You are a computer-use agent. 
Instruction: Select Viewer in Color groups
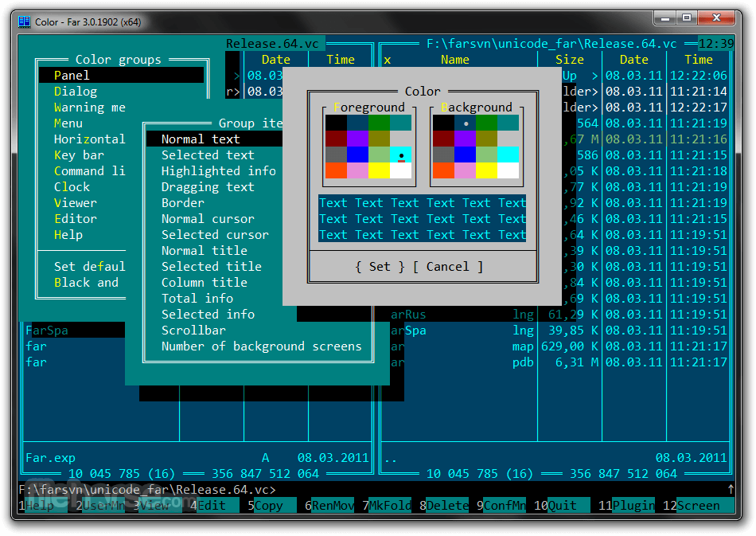pyautogui.click(x=76, y=202)
